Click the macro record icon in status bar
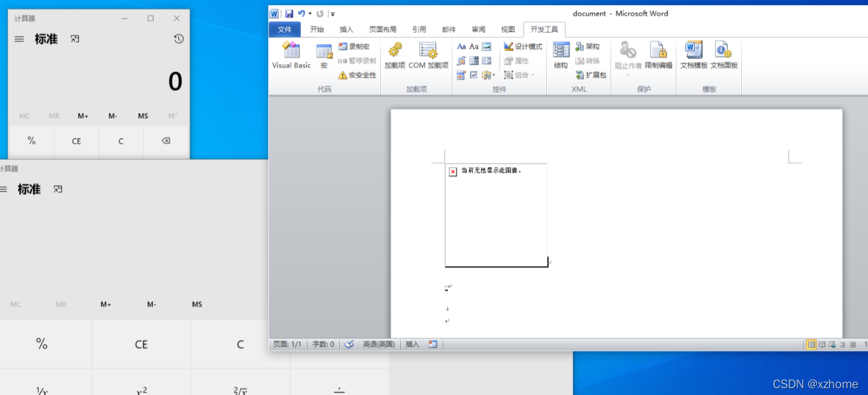Image resolution: width=868 pixels, height=395 pixels. pyautogui.click(x=432, y=344)
